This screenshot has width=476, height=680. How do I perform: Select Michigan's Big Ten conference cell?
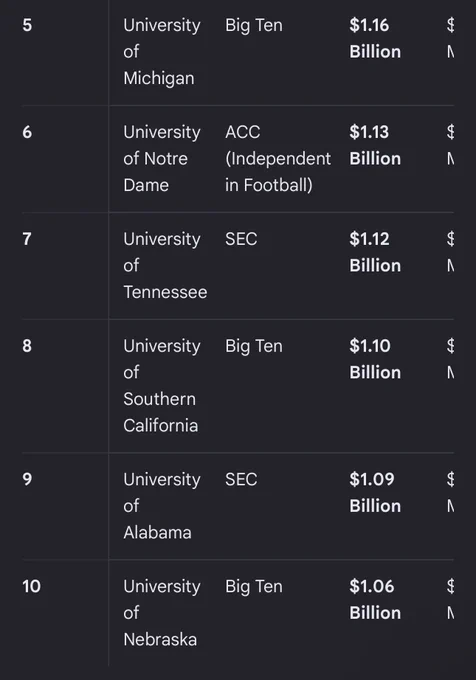(x=254, y=25)
